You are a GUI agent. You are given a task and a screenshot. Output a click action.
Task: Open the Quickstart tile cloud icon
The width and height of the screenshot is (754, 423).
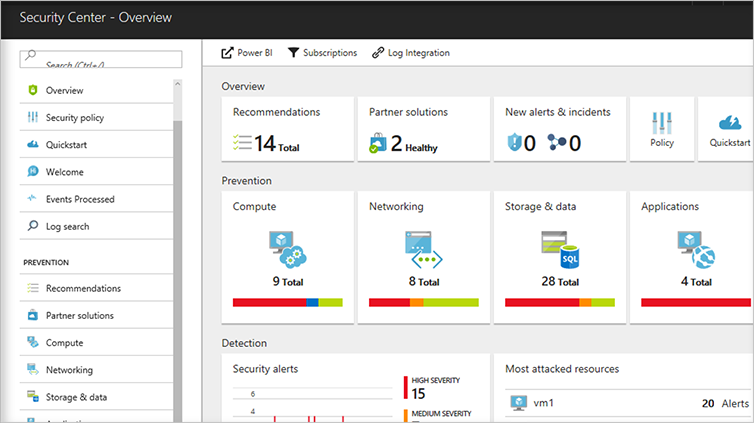[x=729, y=123]
